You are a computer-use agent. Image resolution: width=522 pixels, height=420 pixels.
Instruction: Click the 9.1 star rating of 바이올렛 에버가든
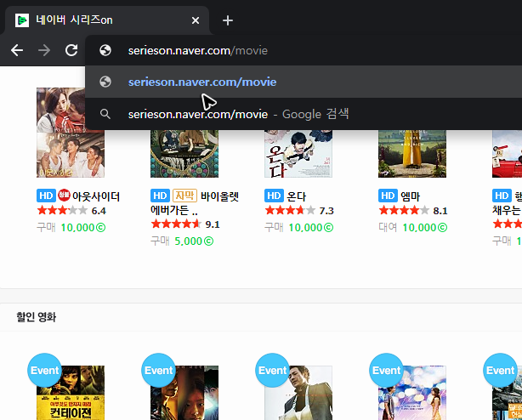185,224
